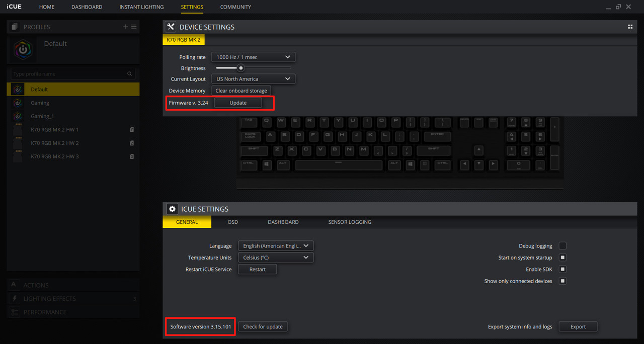The image size is (644, 344).
Task: Click the large Default profile logo thumbnail
Action: [23, 50]
